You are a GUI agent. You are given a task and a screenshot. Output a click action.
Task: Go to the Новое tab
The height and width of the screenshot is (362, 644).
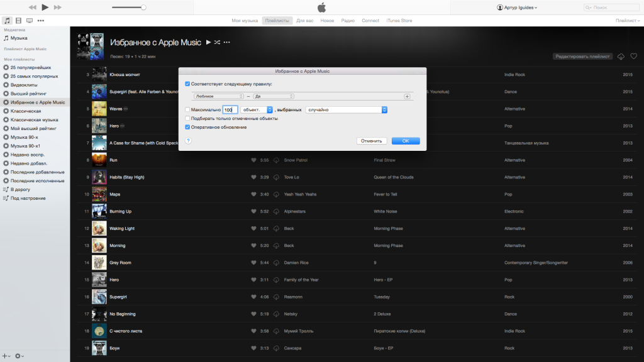pyautogui.click(x=327, y=21)
